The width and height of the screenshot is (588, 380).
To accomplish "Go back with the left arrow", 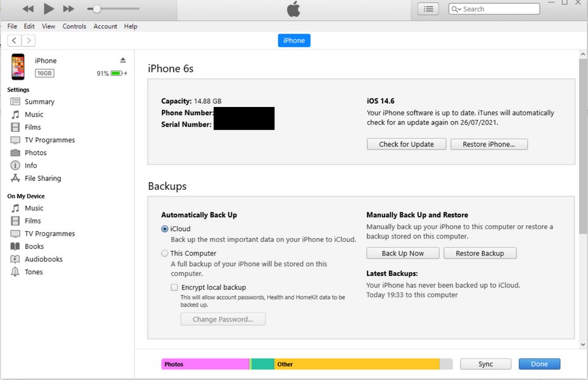I will (14, 41).
